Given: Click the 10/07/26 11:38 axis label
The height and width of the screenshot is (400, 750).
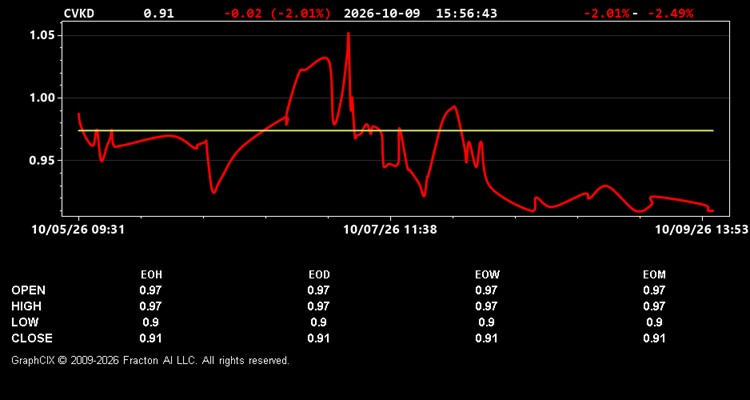Looking at the screenshot, I should pos(390,230).
